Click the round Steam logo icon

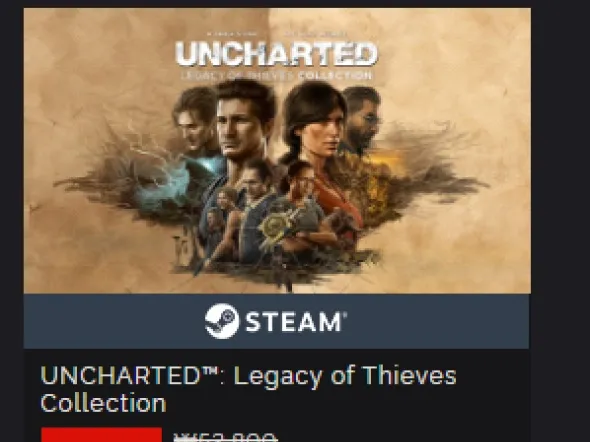222,321
